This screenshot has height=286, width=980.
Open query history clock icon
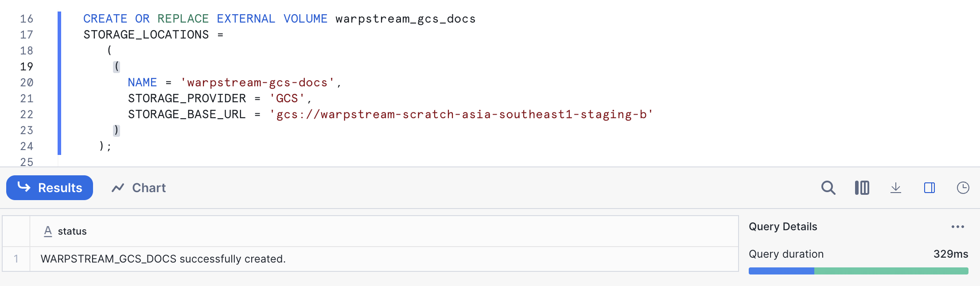pos(963,188)
